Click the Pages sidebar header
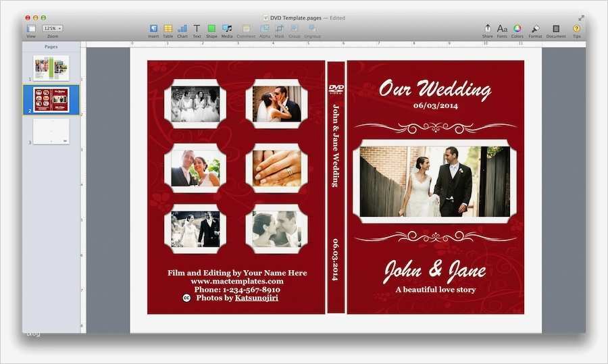Viewport: 608px width, 364px height. pos(51,47)
